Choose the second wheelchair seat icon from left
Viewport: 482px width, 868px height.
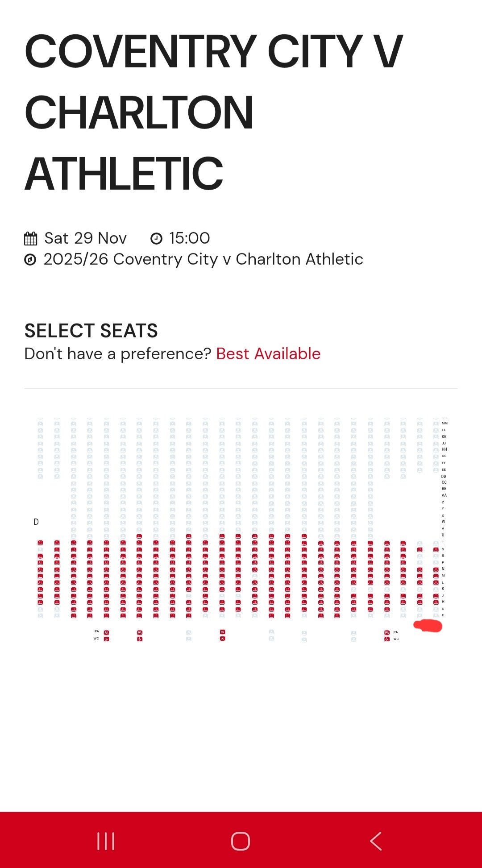(140, 639)
